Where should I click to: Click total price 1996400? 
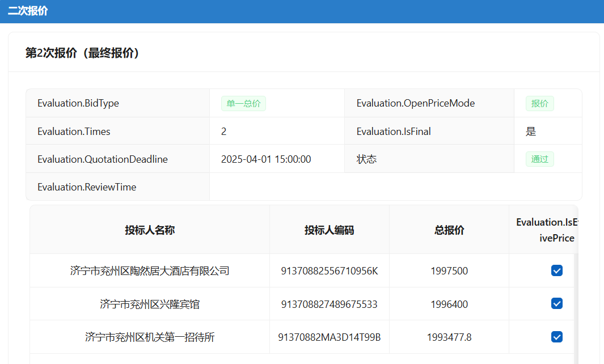click(x=449, y=304)
